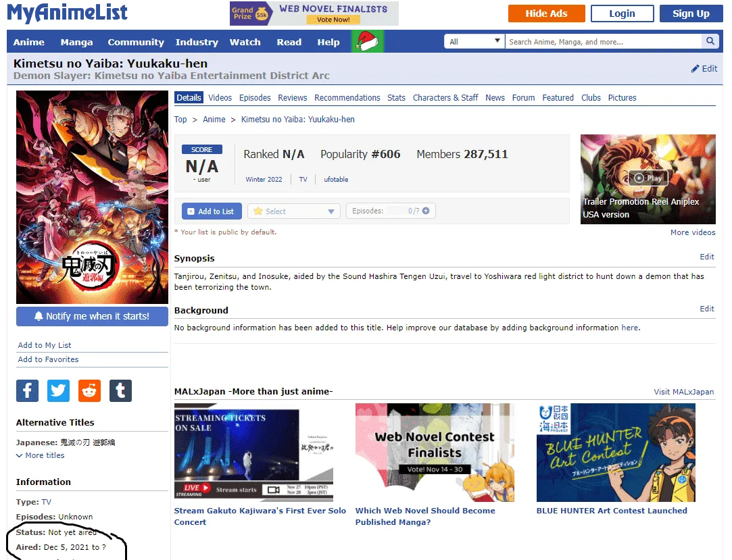
Task: Open the Featured tab
Action: pyautogui.click(x=558, y=97)
